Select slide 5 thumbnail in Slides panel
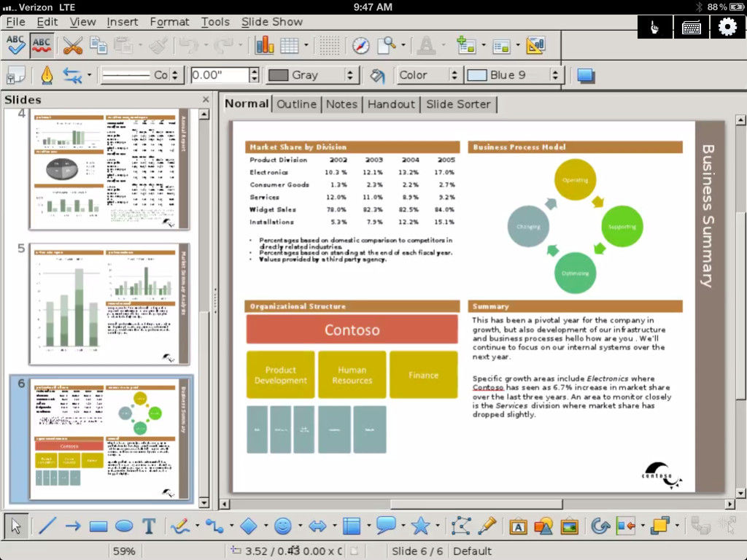This screenshot has height=560, width=747. [x=109, y=304]
